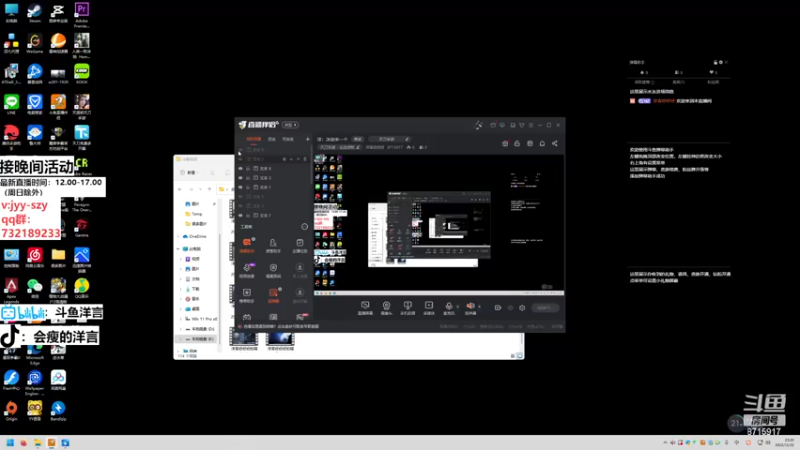
Task: Open Windows Start menu
Action: pos(10,442)
